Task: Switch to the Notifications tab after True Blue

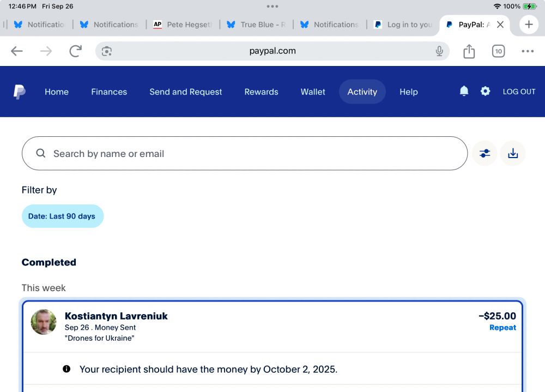Action: [330, 25]
